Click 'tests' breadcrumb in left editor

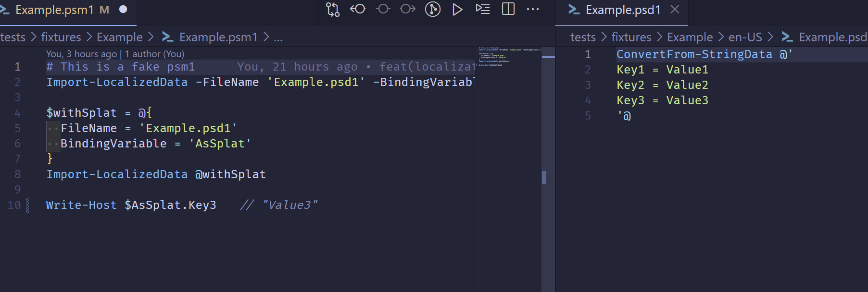(x=13, y=37)
